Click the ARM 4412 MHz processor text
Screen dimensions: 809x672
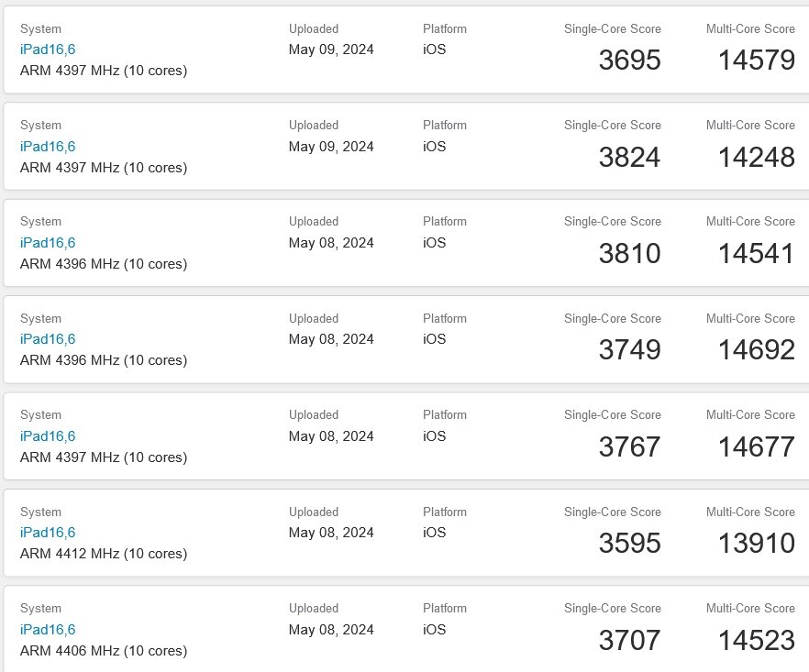(103, 554)
